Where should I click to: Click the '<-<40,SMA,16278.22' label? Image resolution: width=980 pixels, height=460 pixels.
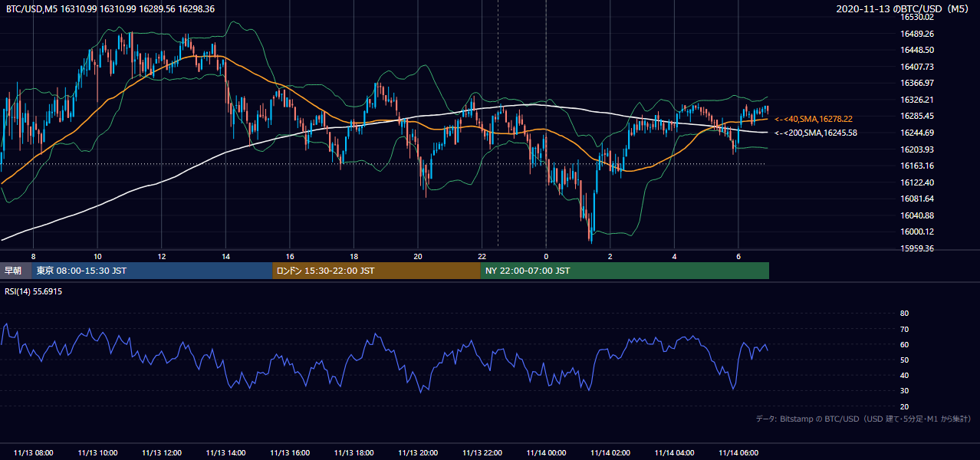(x=814, y=119)
